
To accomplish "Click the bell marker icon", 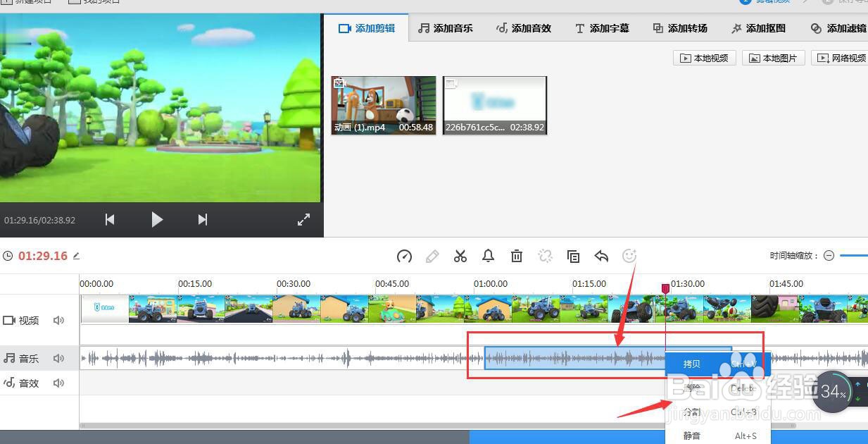I will click(x=489, y=257).
